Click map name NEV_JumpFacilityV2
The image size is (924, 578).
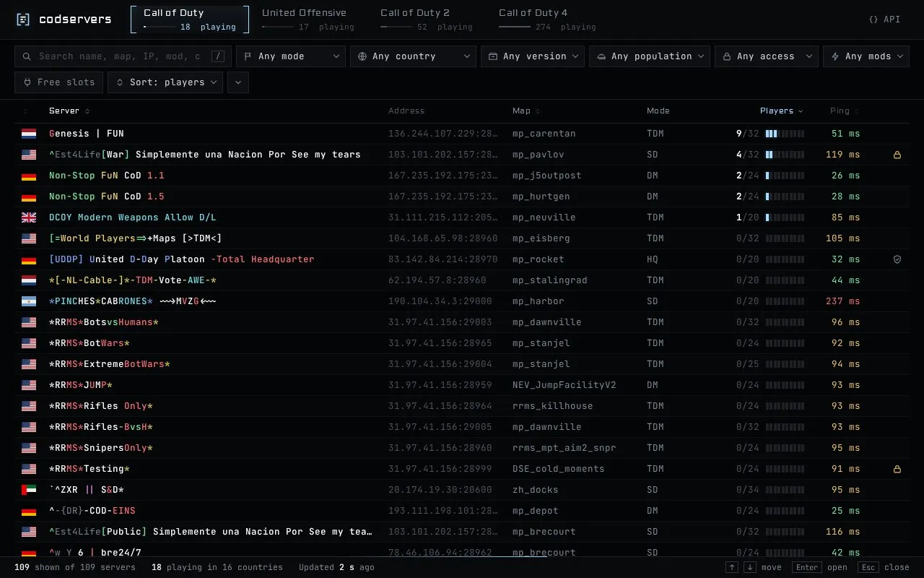pos(565,385)
